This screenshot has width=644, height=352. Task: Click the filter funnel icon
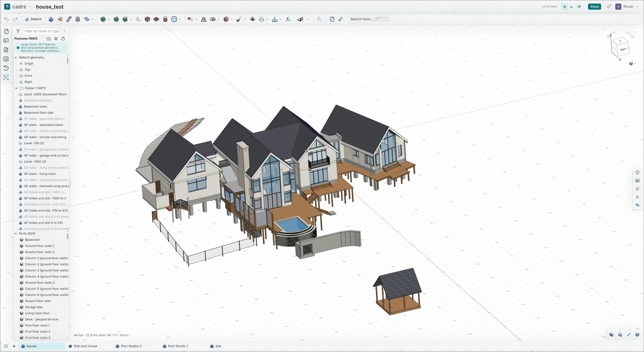(18, 31)
